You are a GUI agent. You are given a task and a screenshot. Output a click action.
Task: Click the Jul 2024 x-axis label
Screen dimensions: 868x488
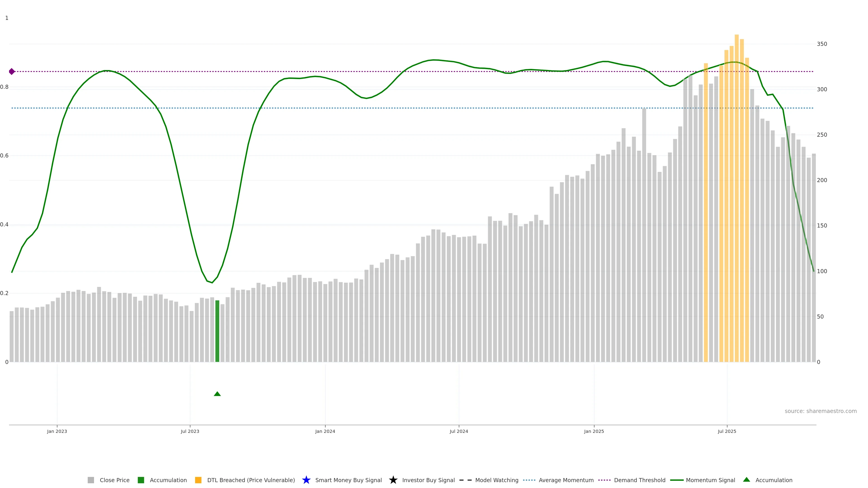(459, 431)
